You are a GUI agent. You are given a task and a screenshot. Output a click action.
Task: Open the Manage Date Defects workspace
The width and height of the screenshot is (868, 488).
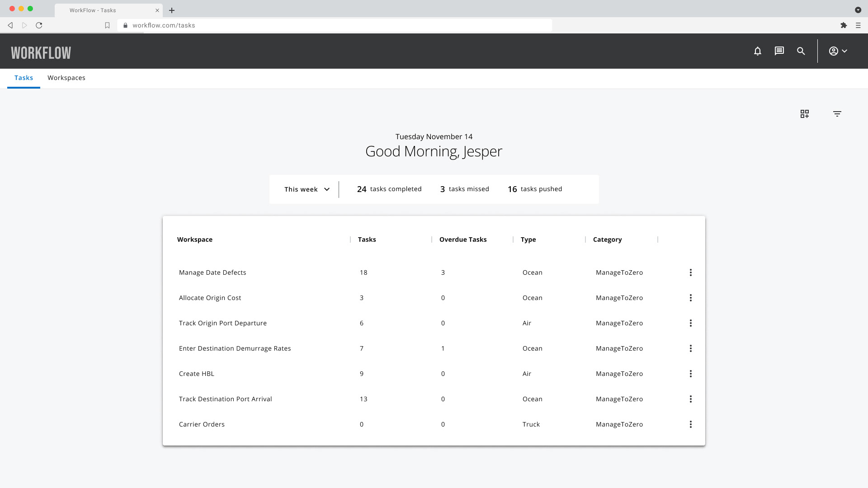click(212, 272)
